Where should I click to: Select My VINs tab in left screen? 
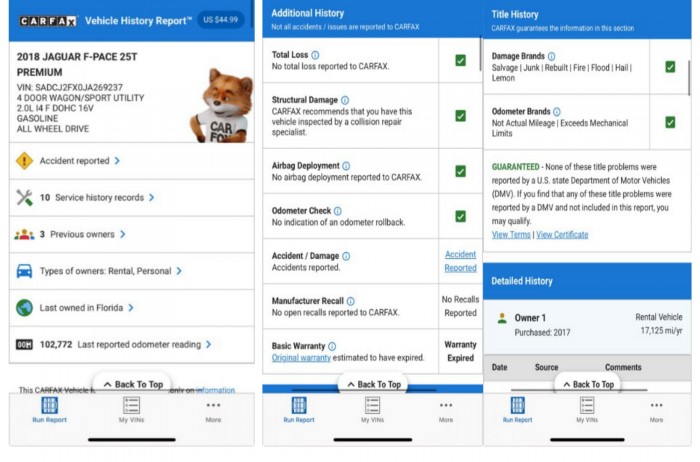pos(131,410)
